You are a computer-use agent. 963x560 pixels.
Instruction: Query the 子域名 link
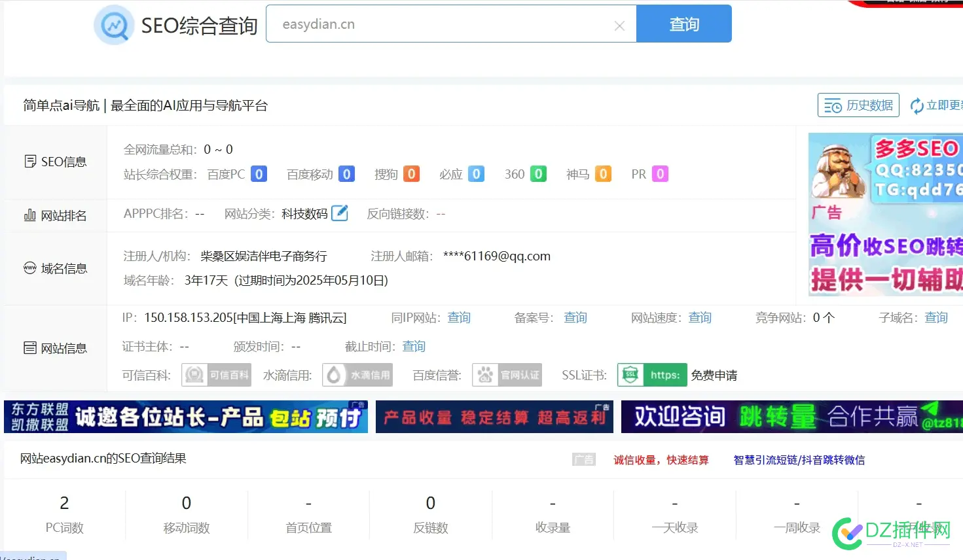(936, 318)
